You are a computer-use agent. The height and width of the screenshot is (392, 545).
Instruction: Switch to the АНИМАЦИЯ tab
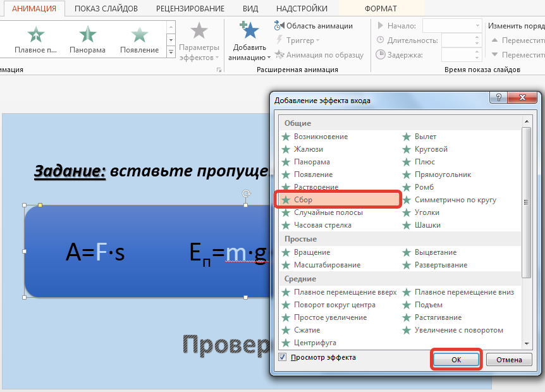coord(34,8)
